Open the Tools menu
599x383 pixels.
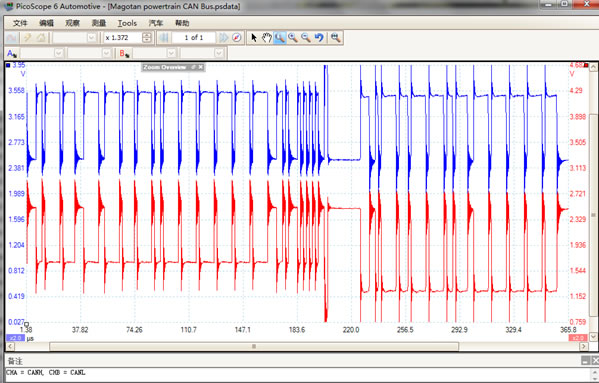(x=127, y=23)
